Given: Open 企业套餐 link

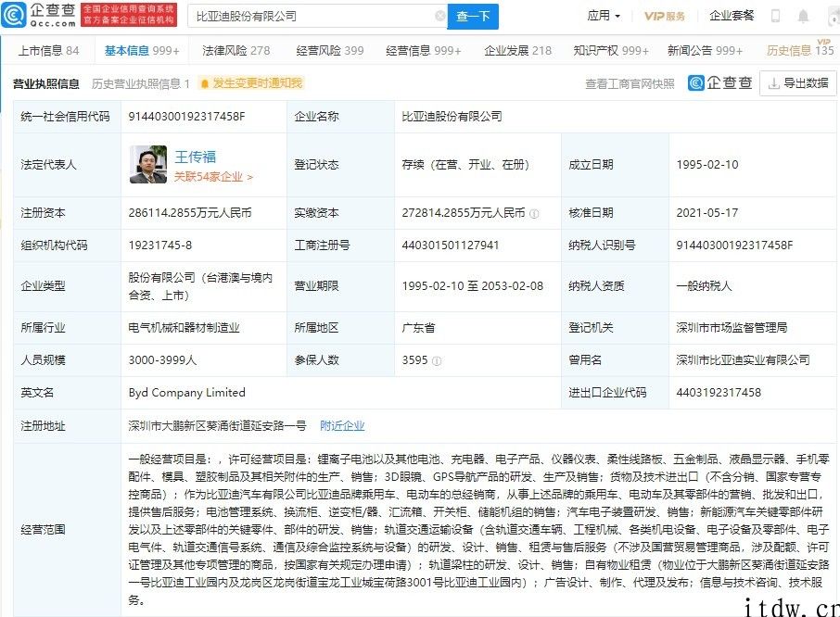Looking at the screenshot, I should [732, 16].
